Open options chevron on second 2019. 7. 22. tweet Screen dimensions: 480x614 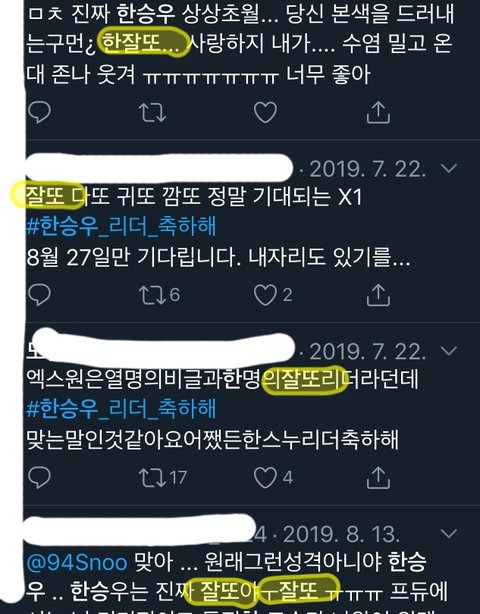449,350
